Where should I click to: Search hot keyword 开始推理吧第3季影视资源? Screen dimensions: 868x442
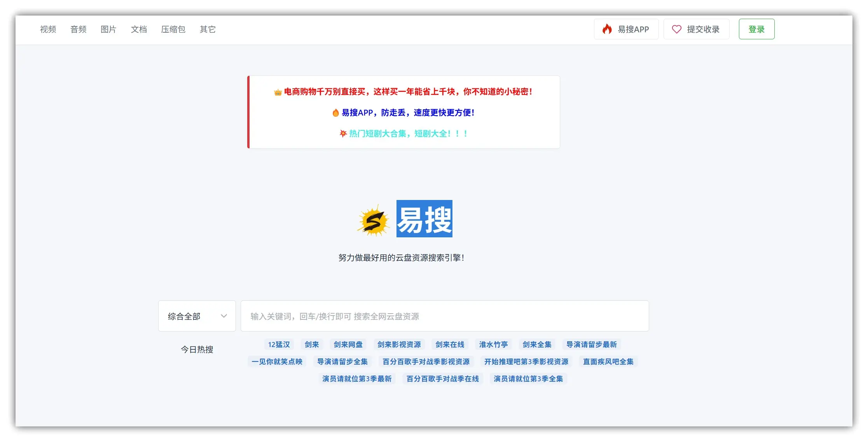(x=526, y=361)
